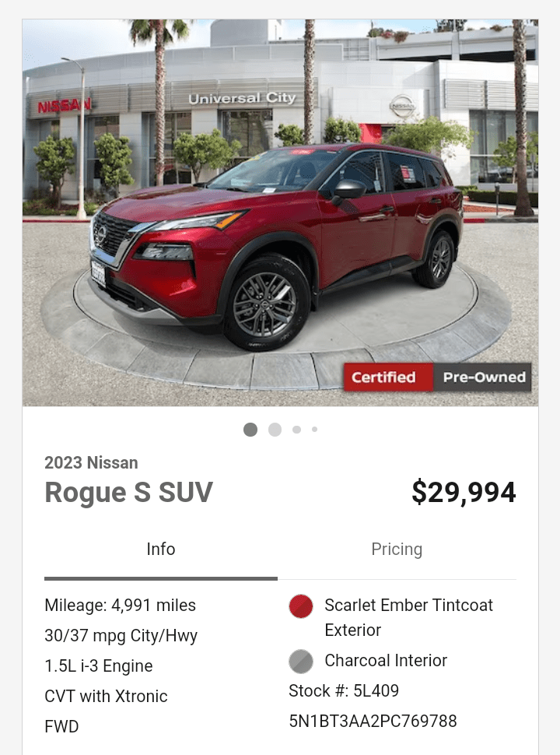Screen dimensions: 560x755
Task: Click the Mileage 4,991 miles entry
Action: point(121,606)
